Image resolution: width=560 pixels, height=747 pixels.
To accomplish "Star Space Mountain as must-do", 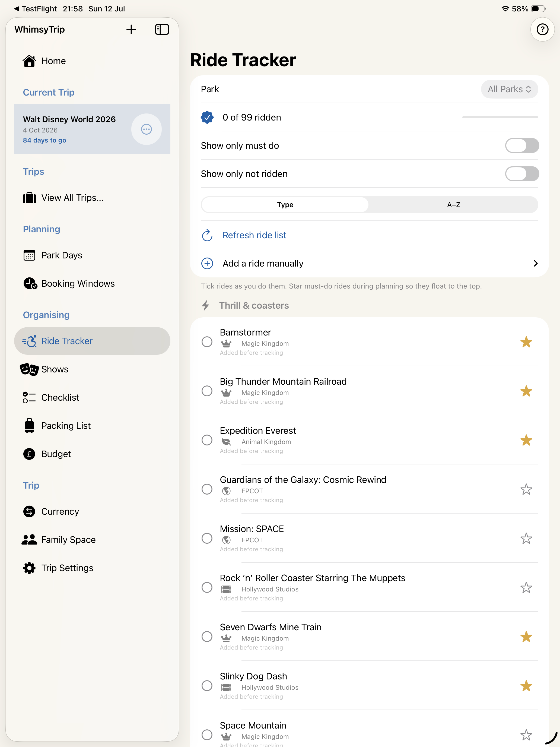I will point(526,735).
